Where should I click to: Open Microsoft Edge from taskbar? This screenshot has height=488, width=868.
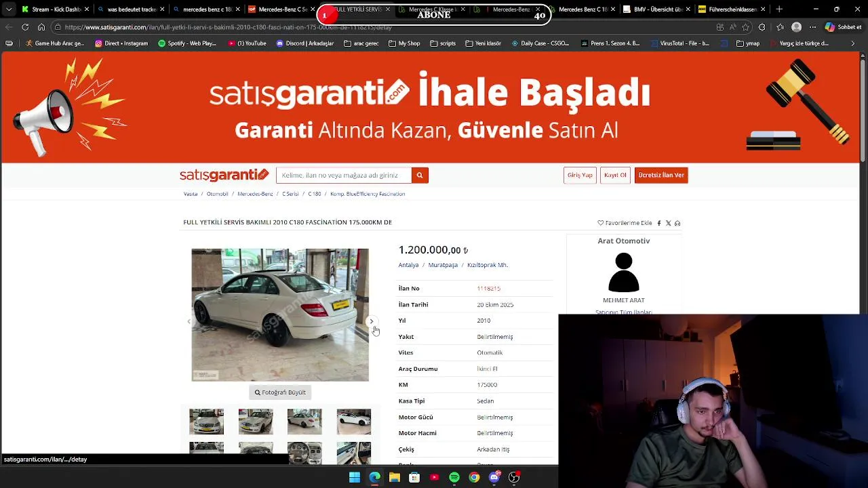374,477
